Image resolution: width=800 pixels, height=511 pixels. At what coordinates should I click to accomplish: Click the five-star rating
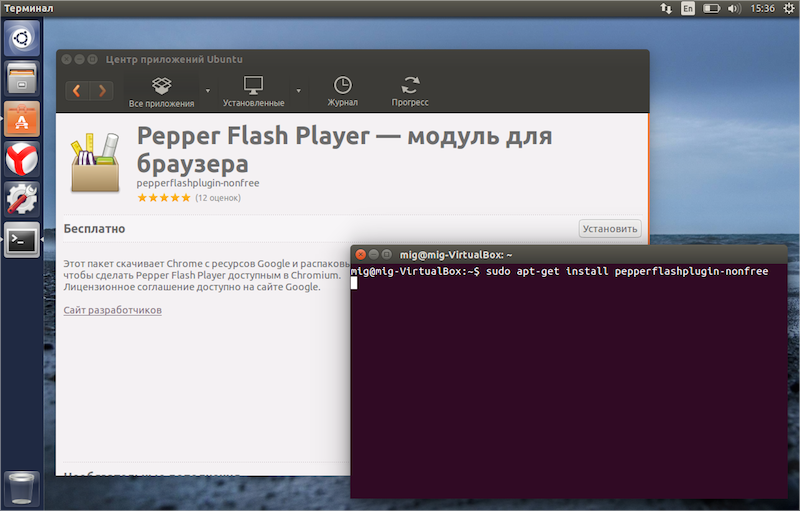pyautogui.click(x=164, y=198)
